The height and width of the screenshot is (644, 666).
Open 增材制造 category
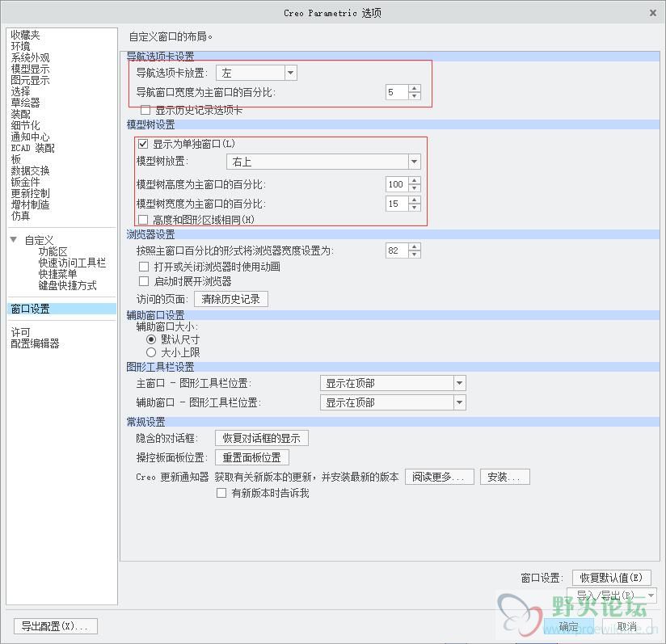pyautogui.click(x=30, y=204)
